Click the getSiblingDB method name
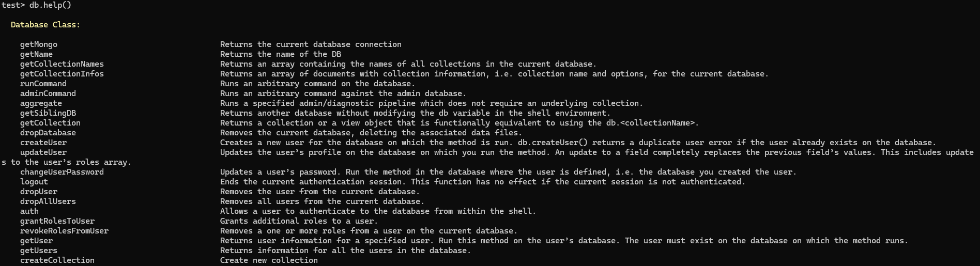 click(x=48, y=113)
